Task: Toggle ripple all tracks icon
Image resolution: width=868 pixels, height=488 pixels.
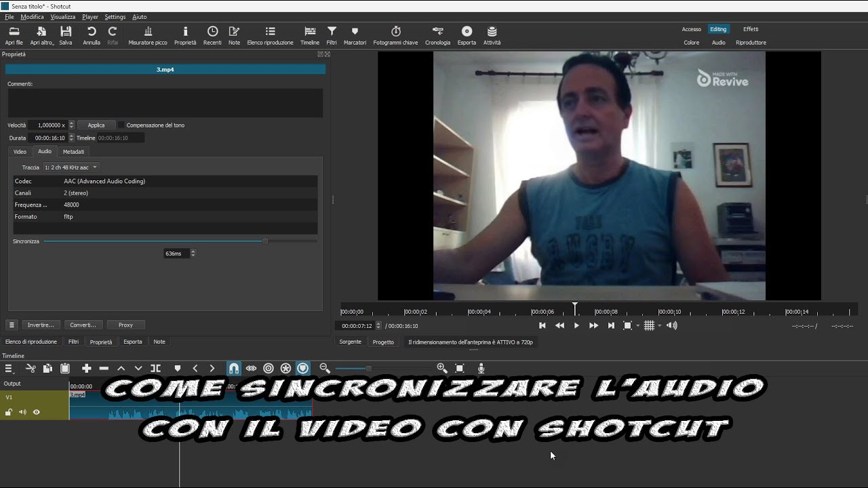Action: (x=285, y=368)
